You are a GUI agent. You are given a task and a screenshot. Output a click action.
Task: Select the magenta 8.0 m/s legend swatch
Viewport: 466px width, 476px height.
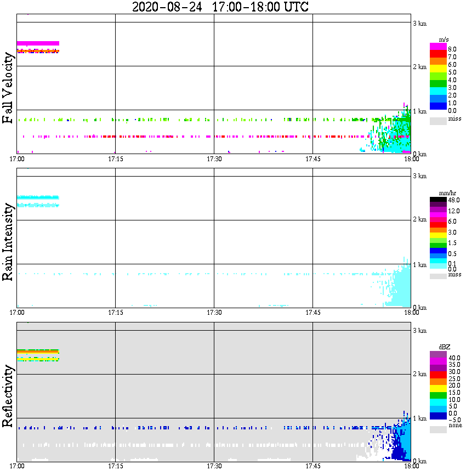[x=438, y=47]
